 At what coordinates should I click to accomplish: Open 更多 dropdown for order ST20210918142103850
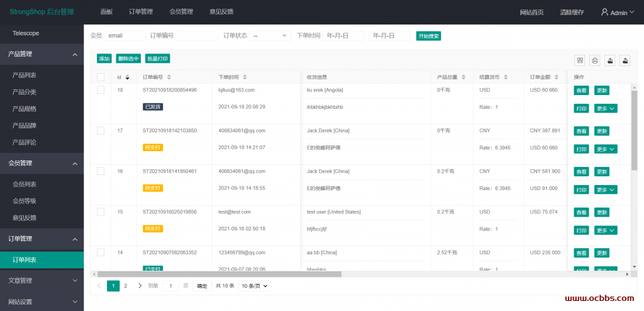coord(606,149)
